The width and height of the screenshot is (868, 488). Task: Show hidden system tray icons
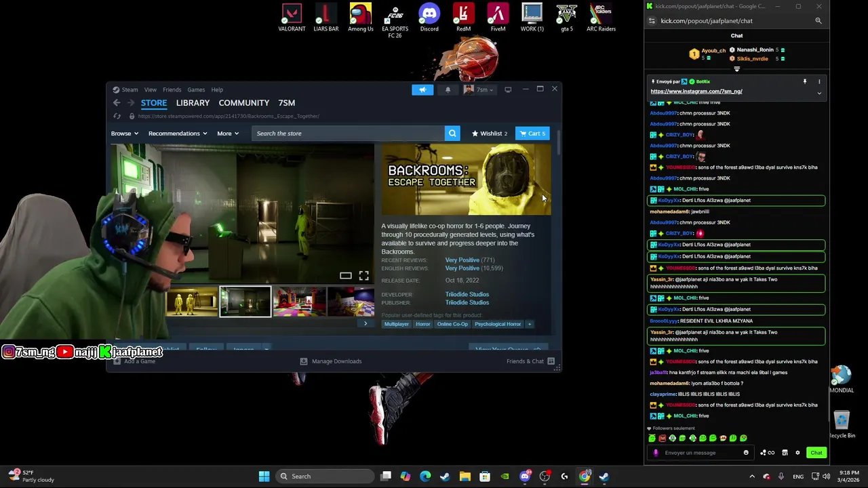click(751, 476)
